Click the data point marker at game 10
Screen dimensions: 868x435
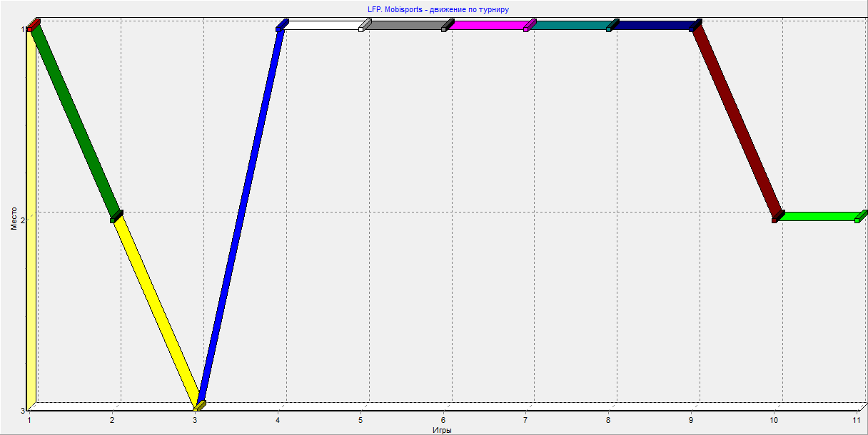click(x=777, y=217)
